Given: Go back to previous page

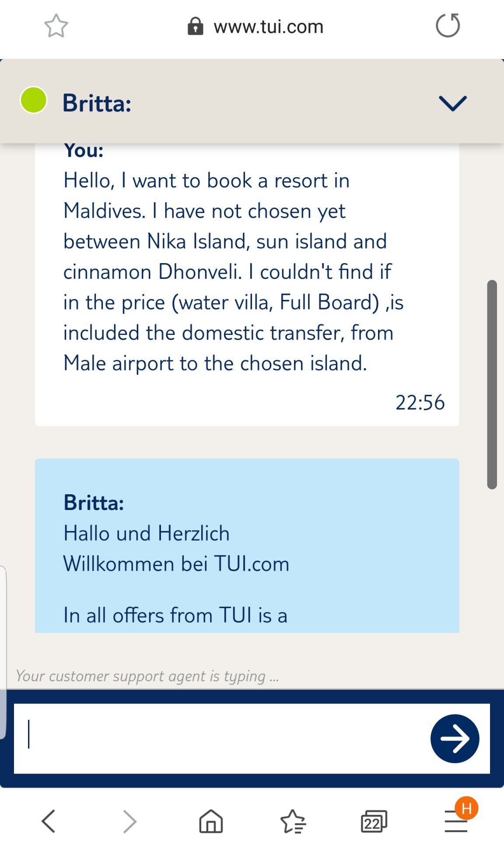Looking at the screenshot, I should (x=49, y=821).
